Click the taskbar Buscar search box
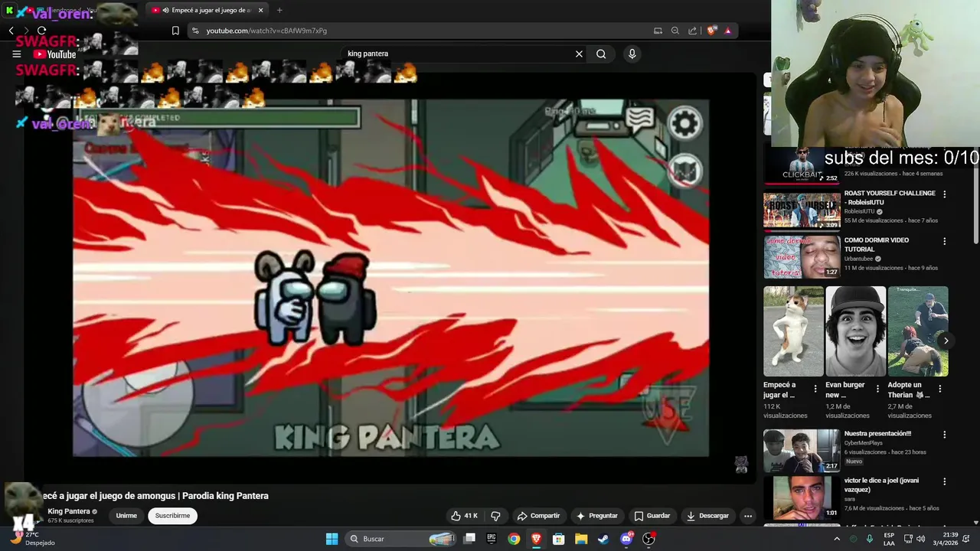Screen dimensions: 980x551 click(x=402, y=539)
